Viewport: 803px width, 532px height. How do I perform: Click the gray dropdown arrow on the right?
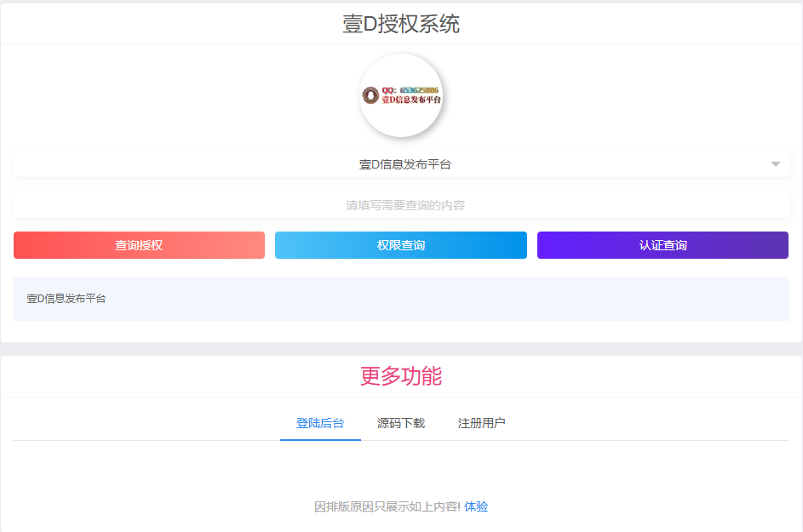776,163
